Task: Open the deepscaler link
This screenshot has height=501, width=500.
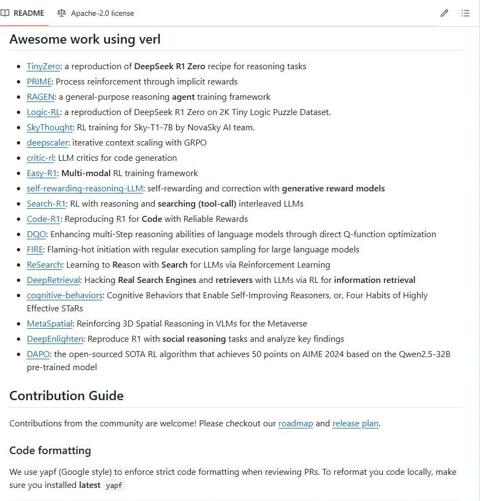Action: coord(47,143)
